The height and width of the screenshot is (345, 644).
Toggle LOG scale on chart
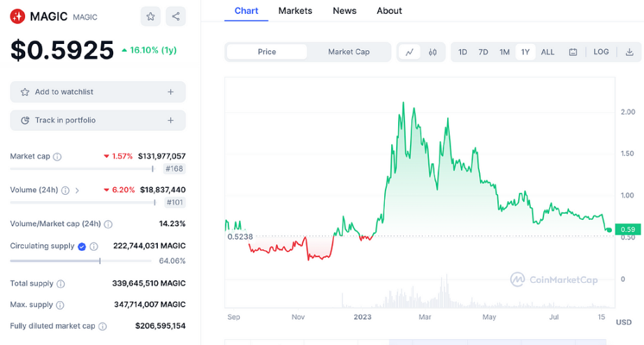coord(601,52)
